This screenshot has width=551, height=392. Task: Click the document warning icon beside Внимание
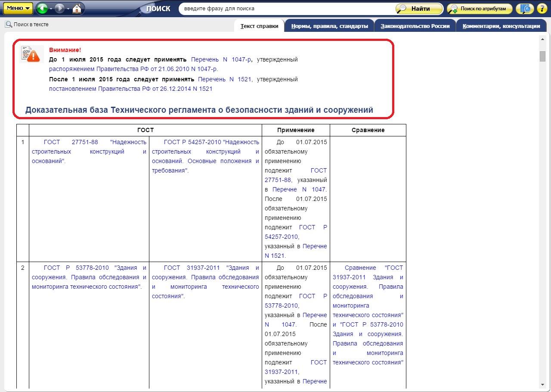tap(31, 54)
